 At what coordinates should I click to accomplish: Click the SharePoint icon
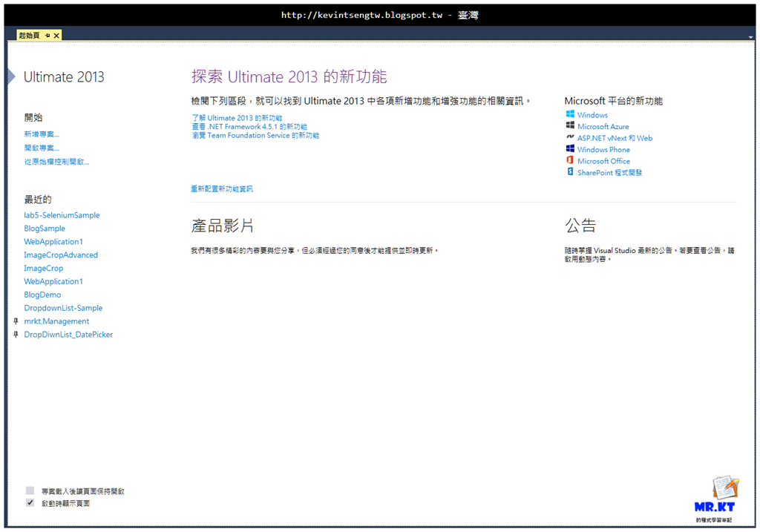pos(570,172)
